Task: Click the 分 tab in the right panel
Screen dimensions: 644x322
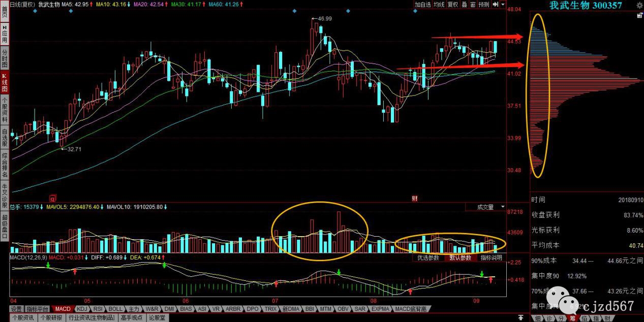Action: pos(561,318)
